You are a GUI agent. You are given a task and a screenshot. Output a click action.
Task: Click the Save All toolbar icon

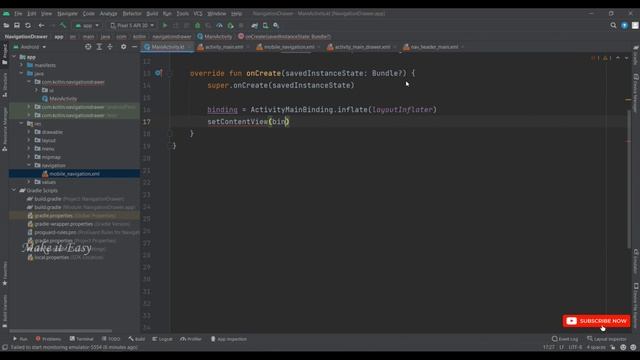point(17,25)
